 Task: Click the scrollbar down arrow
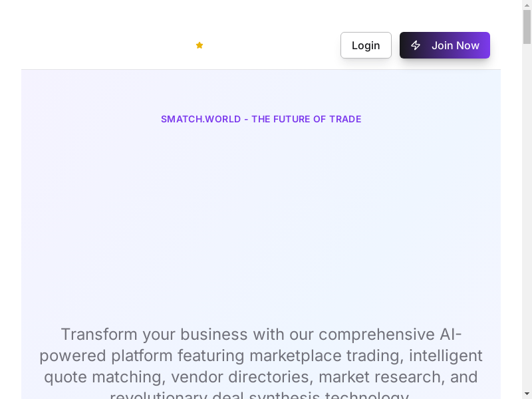pos(527,394)
